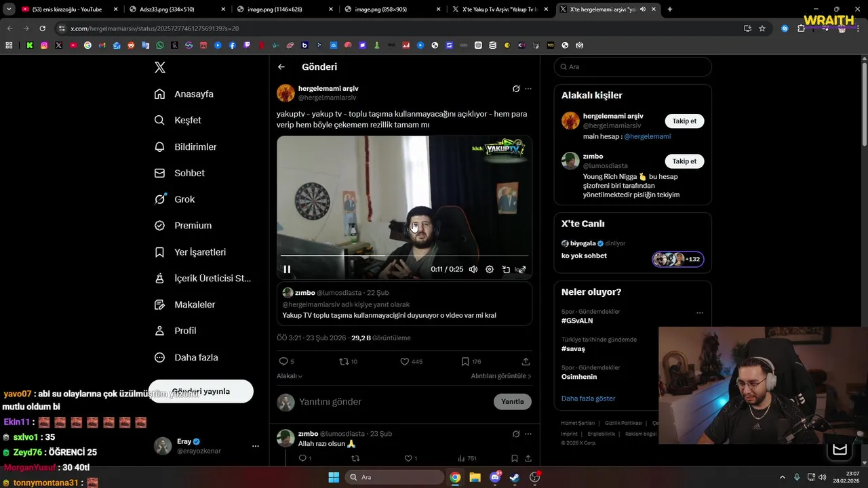Pause the playing video

tap(287, 269)
